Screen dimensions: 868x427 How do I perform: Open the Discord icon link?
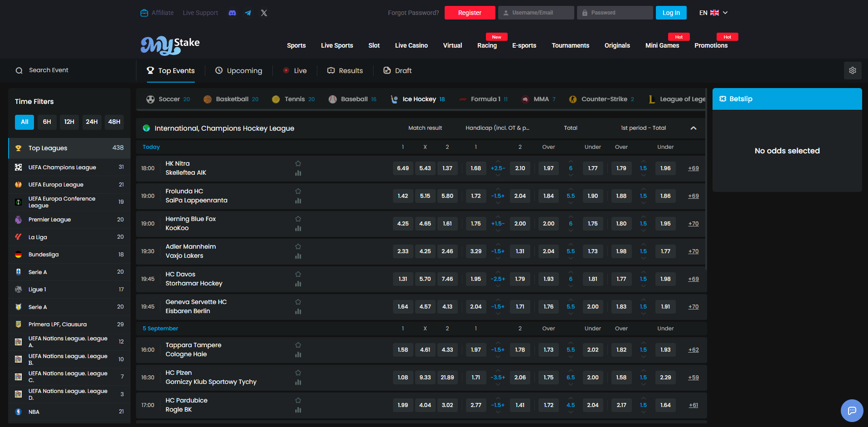pyautogui.click(x=232, y=13)
